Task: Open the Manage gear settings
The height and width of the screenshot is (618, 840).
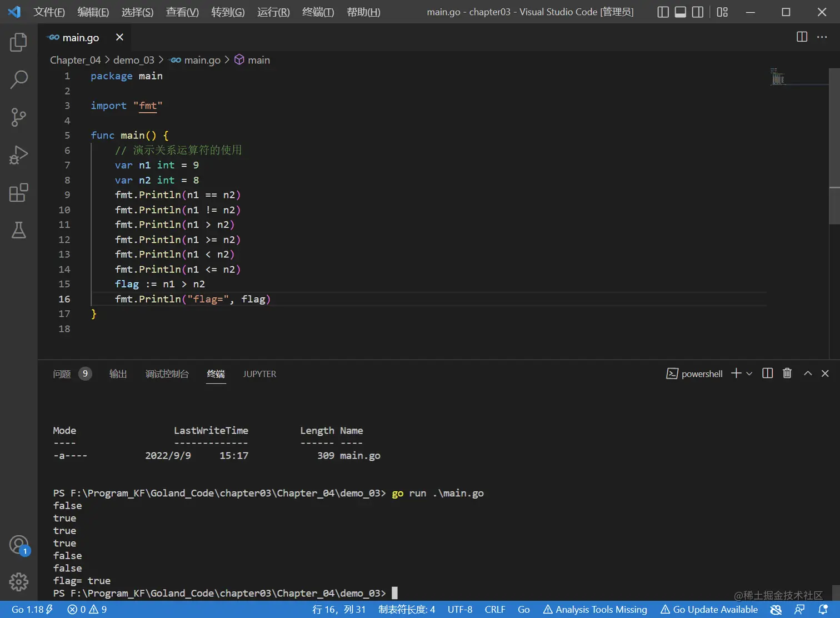Action: point(18,582)
